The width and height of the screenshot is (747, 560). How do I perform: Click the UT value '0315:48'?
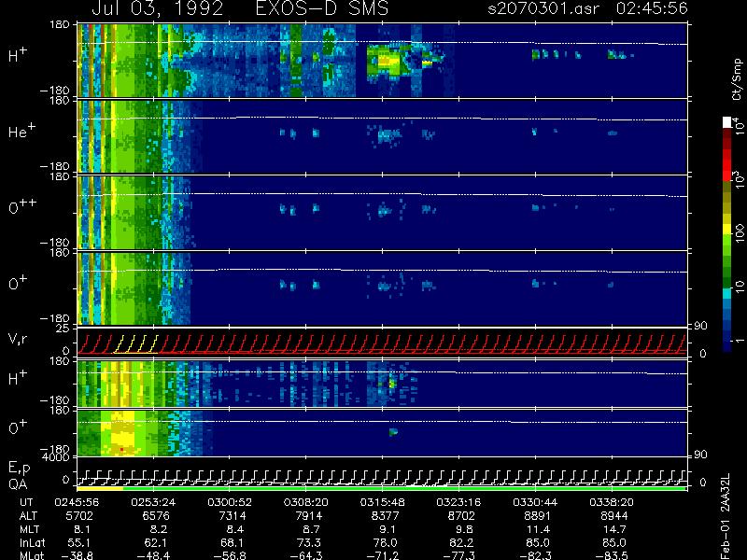(x=383, y=502)
